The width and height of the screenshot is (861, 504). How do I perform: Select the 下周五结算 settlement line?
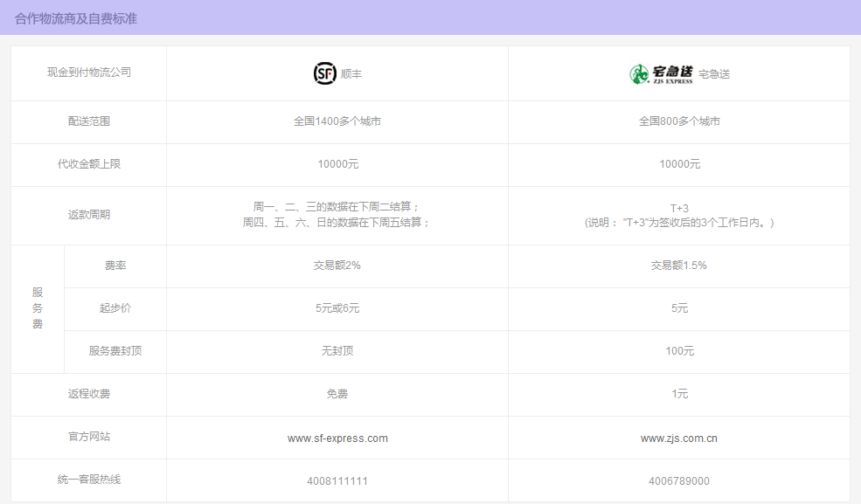pyautogui.click(x=336, y=222)
